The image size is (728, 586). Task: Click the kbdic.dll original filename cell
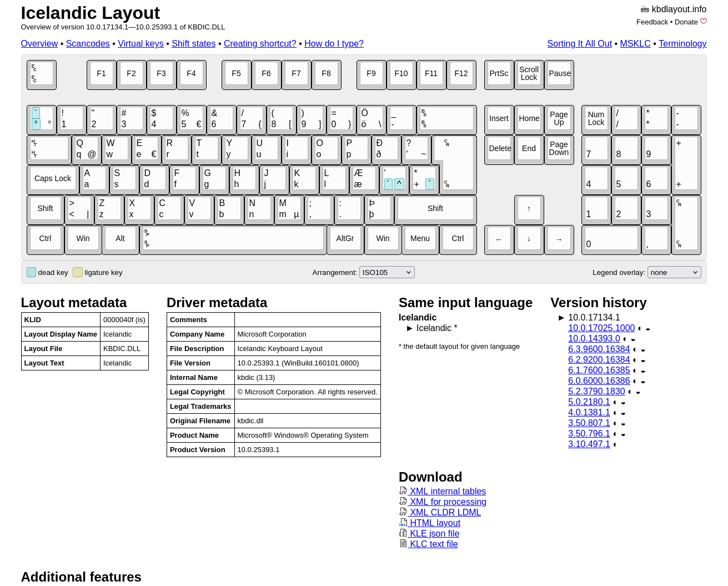tap(308, 421)
